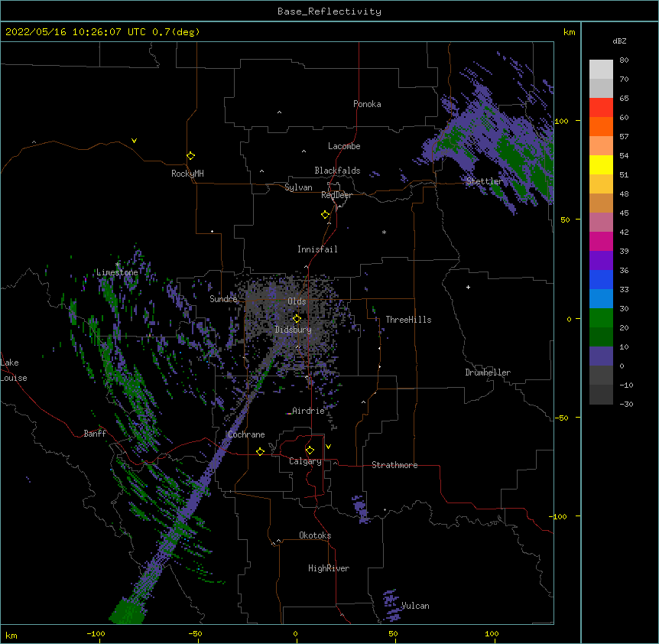Click the Lake Louise label
This screenshot has width=659, height=644.
14,370
